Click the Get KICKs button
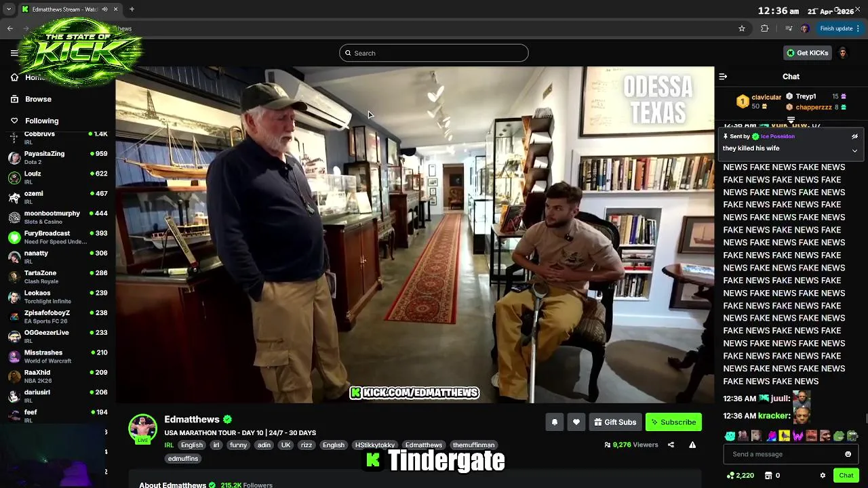868x488 pixels. click(x=807, y=53)
